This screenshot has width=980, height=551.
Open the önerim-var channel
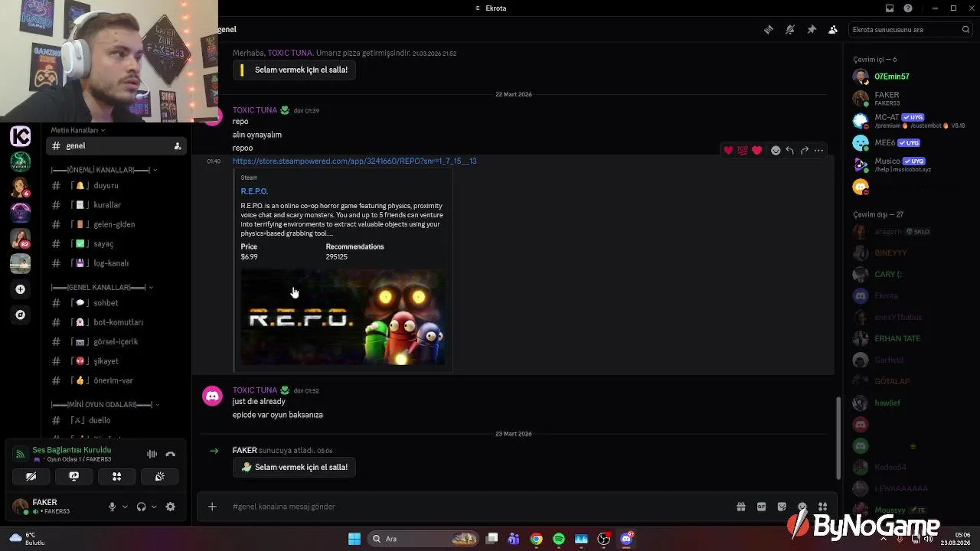pos(116,381)
